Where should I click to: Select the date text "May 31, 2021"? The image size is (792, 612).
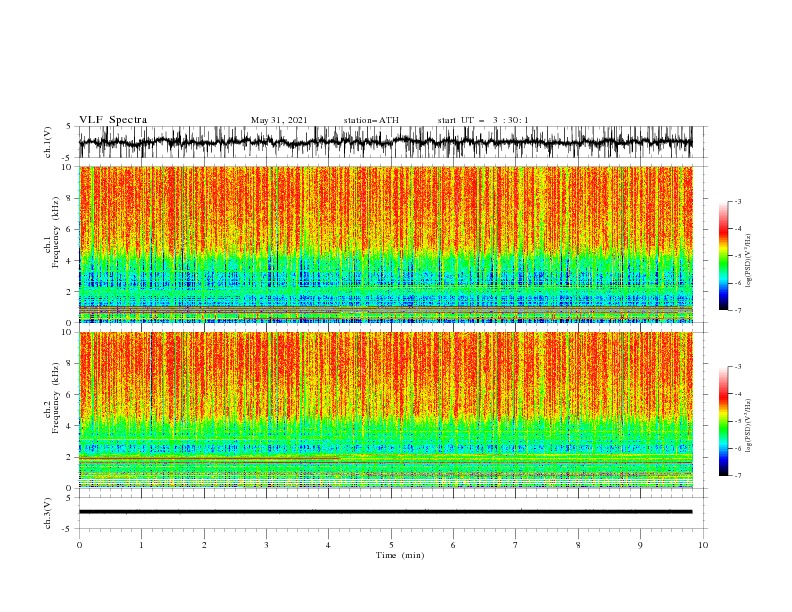[x=279, y=120]
